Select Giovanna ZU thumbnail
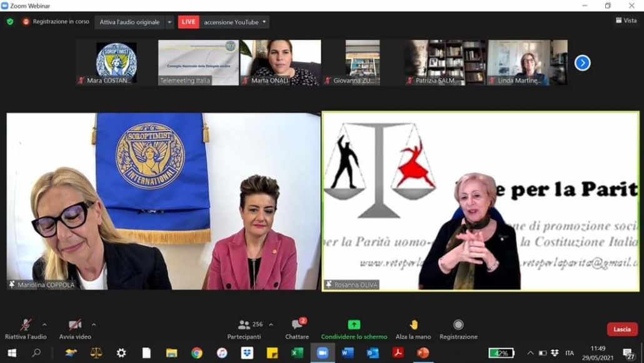 [363, 63]
